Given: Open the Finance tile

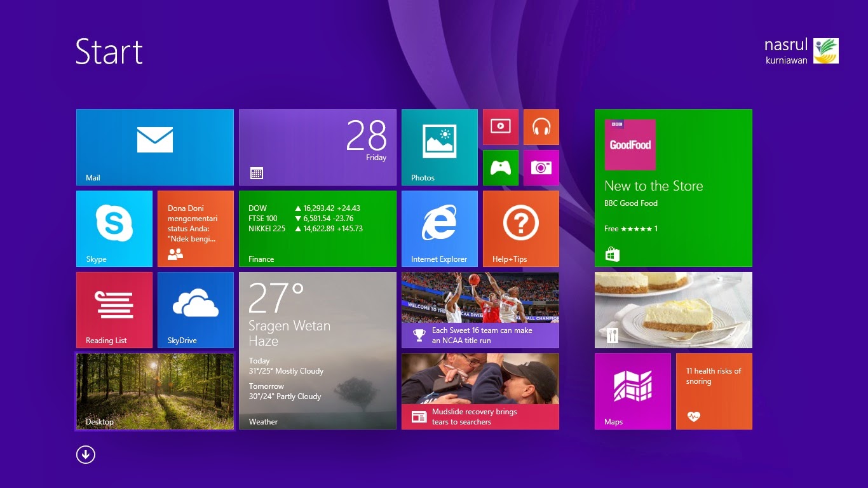Looking at the screenshot, I should coord(318,229).
